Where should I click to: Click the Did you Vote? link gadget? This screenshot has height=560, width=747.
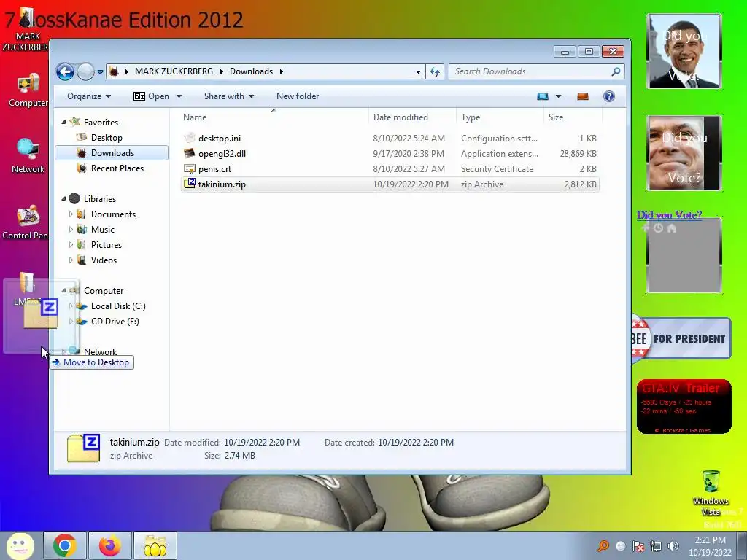[670, 215]
